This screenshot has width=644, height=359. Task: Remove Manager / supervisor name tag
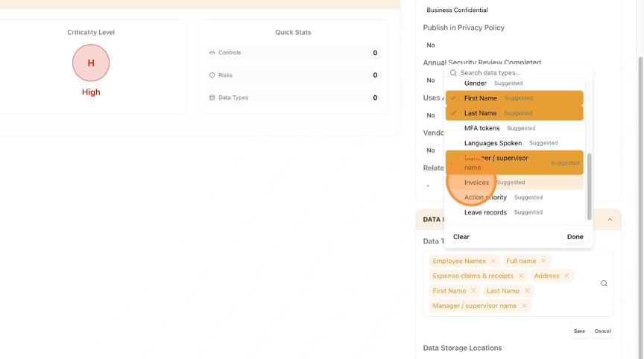coord(524,306)
